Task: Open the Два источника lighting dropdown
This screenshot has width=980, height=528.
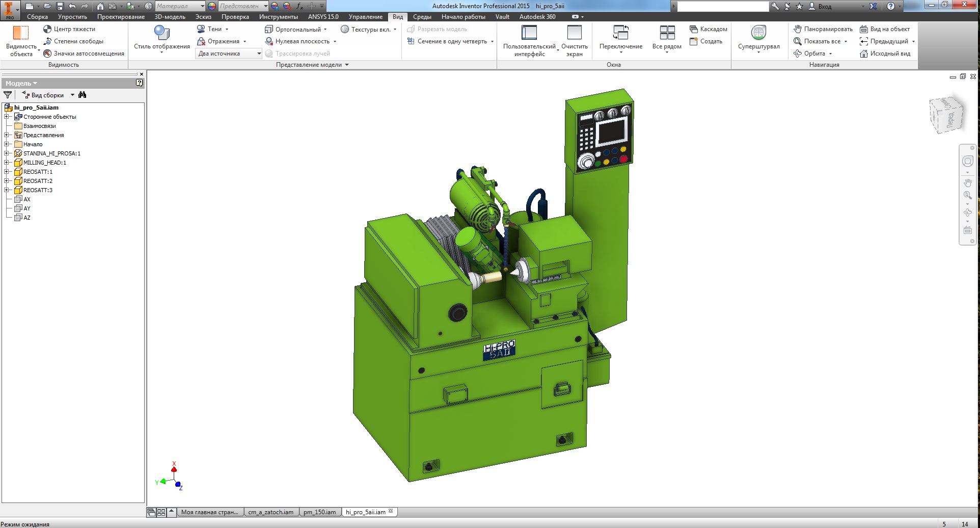Action: (x=229, y=54)
